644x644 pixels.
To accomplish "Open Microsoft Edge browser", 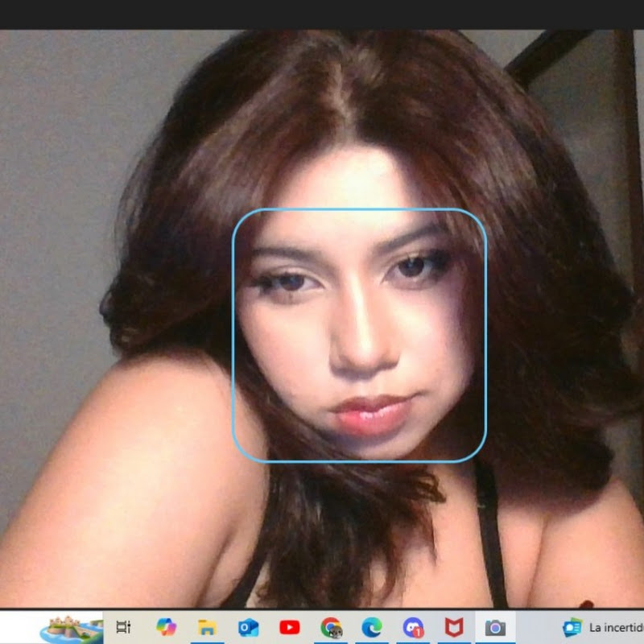I will point(372,627).
